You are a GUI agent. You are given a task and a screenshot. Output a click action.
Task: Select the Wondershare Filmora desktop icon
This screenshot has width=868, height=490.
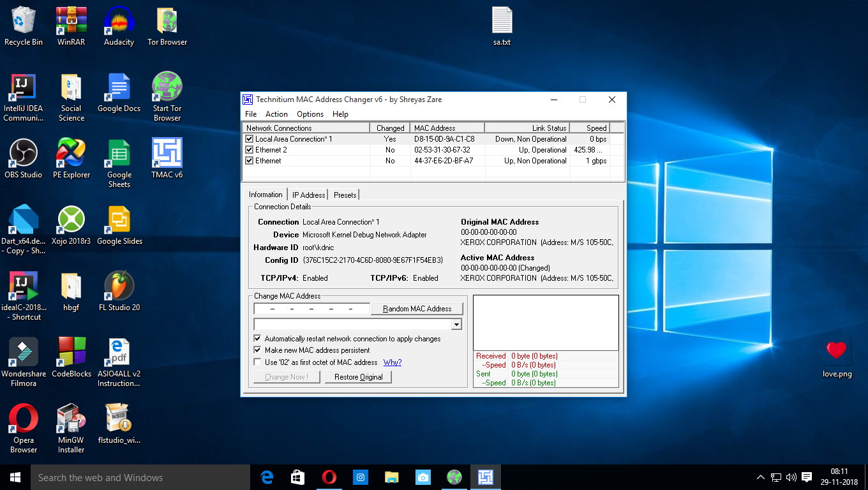(24, 363)
